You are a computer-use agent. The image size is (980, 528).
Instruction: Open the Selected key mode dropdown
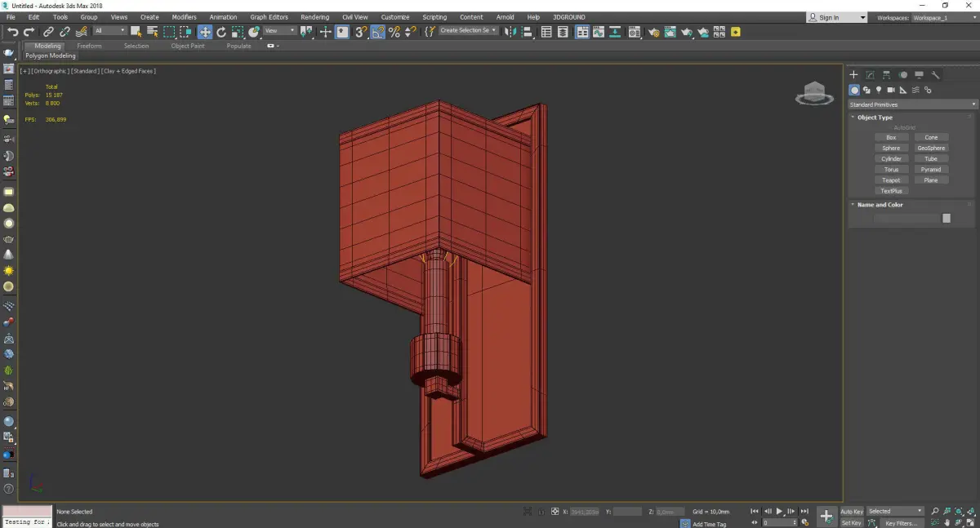(x=895, y=512)
